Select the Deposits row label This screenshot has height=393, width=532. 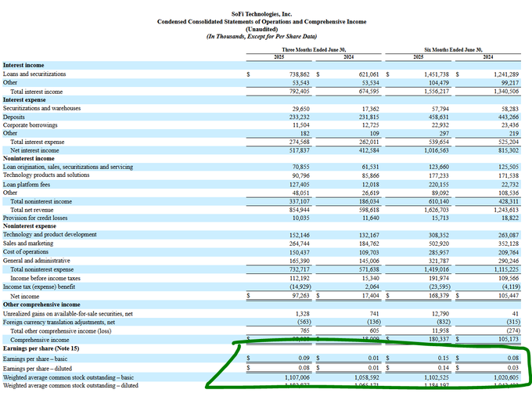[x=16, y=116]
